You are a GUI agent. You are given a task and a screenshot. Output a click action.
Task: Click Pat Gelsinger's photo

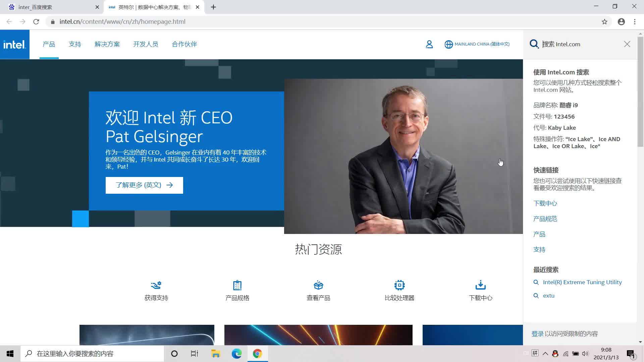point(404,156)
